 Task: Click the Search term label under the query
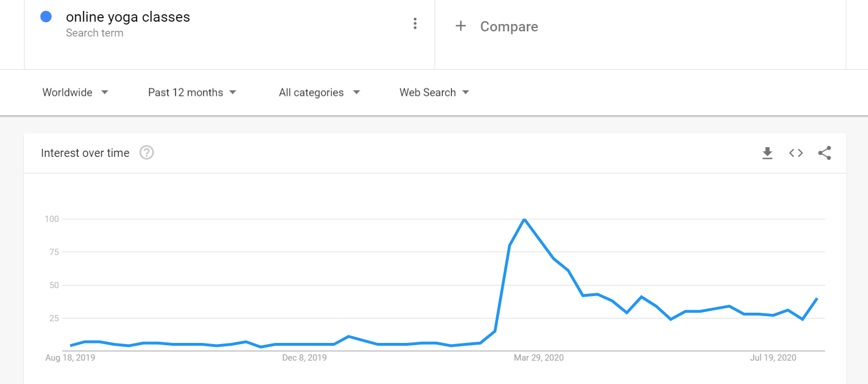(x=94, y=33)
